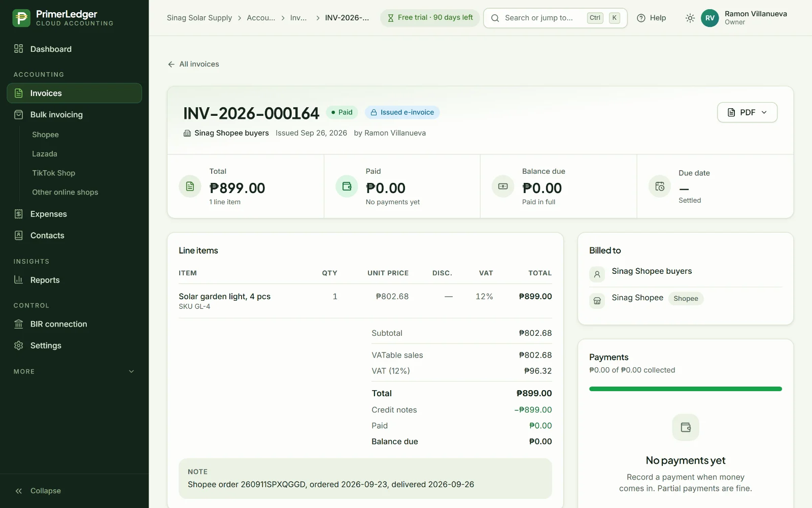Select Invoices in the sidebar

(74, 93)
